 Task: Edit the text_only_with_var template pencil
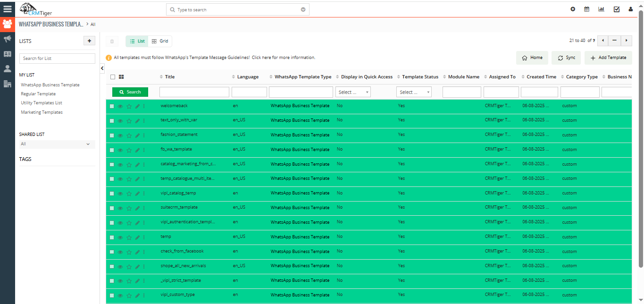click(137, 121)
